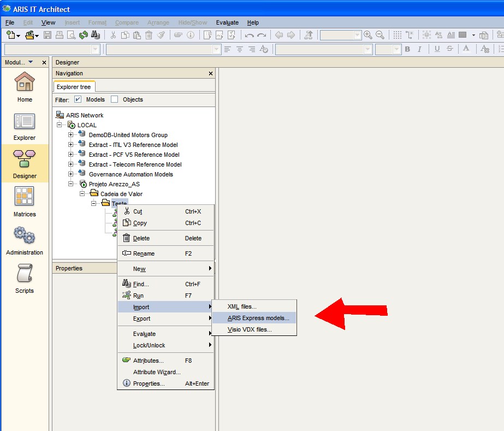Viewport: 504px width, 431px height.
Task: Close the Navigation panel
Action: 211,73
